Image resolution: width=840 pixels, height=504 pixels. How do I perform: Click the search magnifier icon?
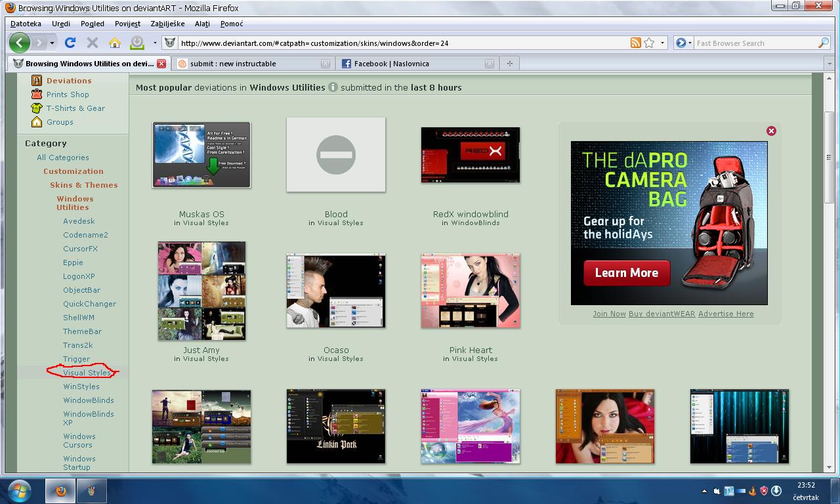[824, 43]
